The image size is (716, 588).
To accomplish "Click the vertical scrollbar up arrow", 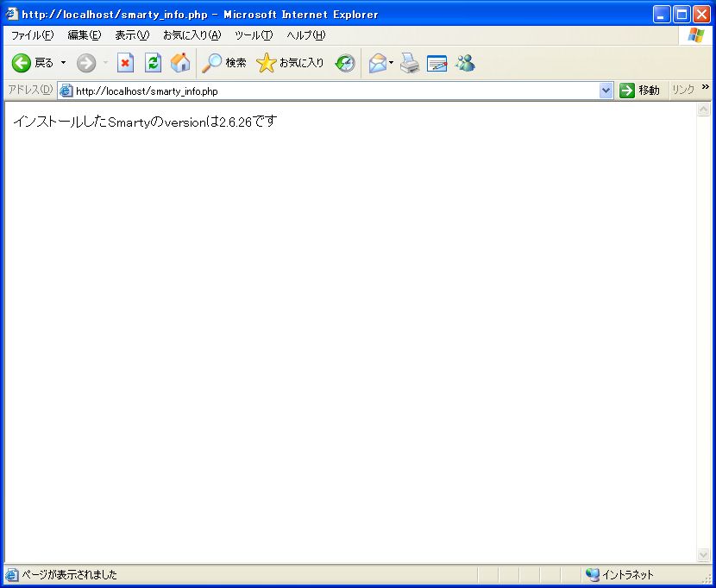I will pyautogui.click(x=703, y=109).
